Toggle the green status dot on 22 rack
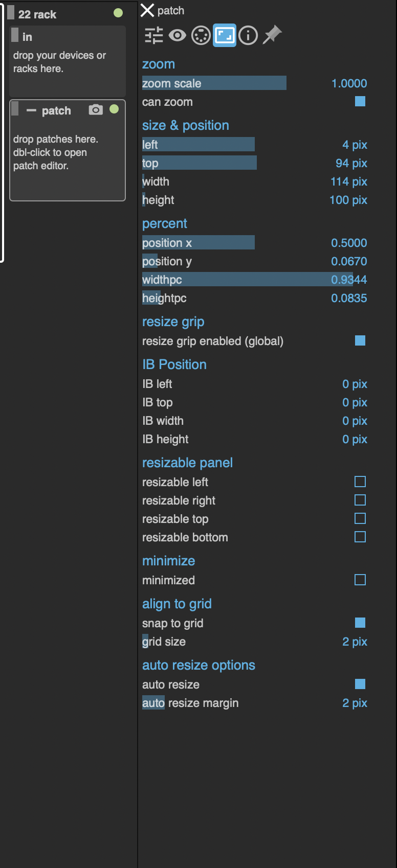Screen dimensions: 397x868 tap(118, 13)
